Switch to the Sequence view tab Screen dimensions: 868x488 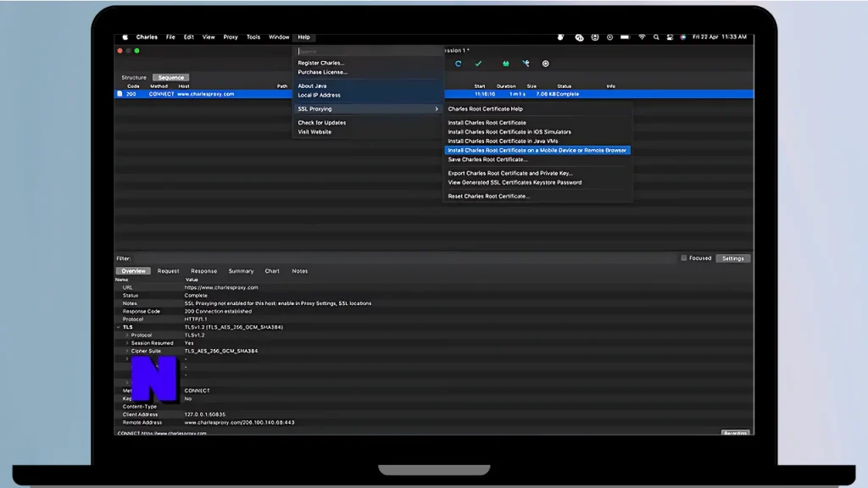pos(171,77)
